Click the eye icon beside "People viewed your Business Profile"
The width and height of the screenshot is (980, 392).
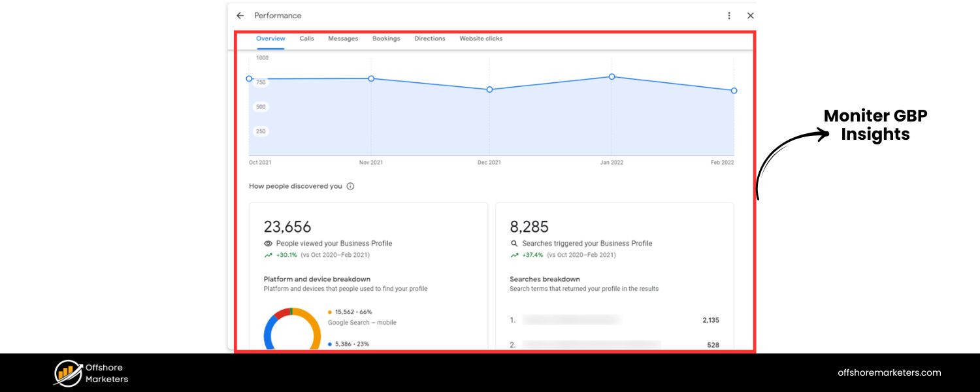point(268,243)
